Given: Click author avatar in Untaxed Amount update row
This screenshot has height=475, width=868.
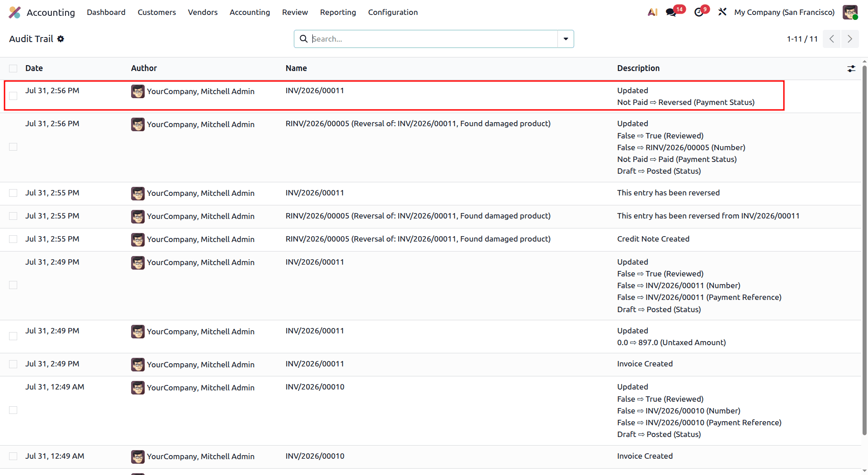Looking at the screenshot, I should (x=138, y=332).
